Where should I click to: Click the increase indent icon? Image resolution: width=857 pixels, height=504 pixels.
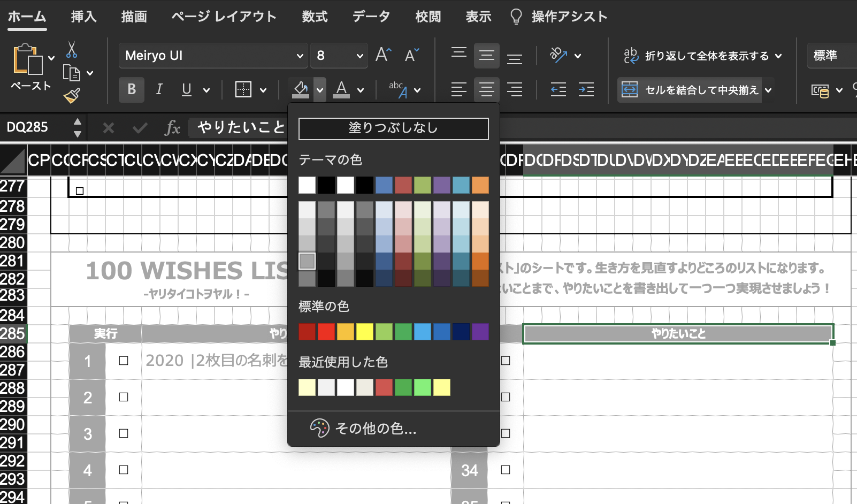pyautogui.click(x=586, y=89)
